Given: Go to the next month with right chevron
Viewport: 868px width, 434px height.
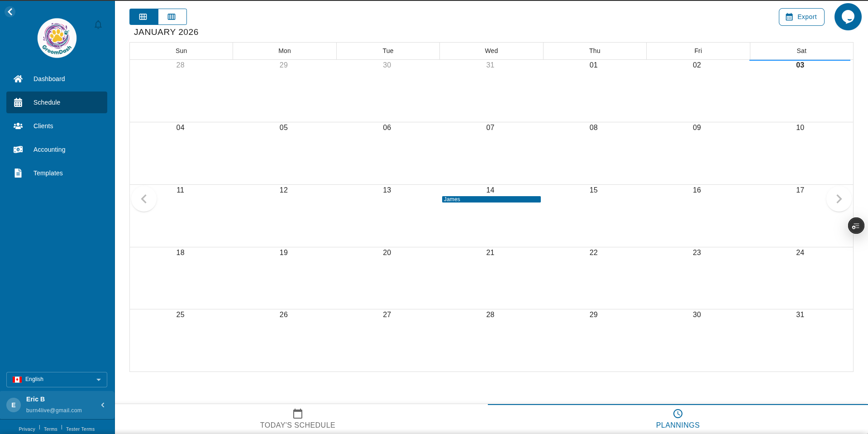Looking at the screenshot, I should pos(839,199).
